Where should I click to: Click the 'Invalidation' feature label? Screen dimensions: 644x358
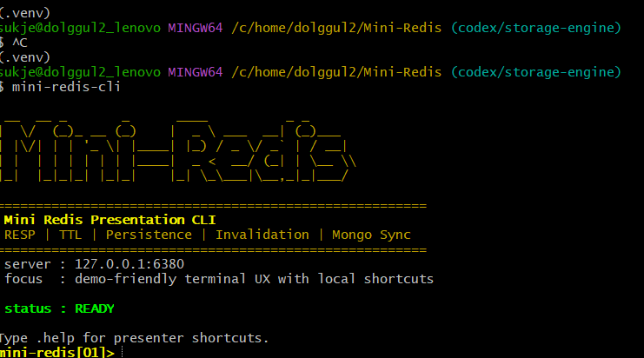(x=262, y=235)
